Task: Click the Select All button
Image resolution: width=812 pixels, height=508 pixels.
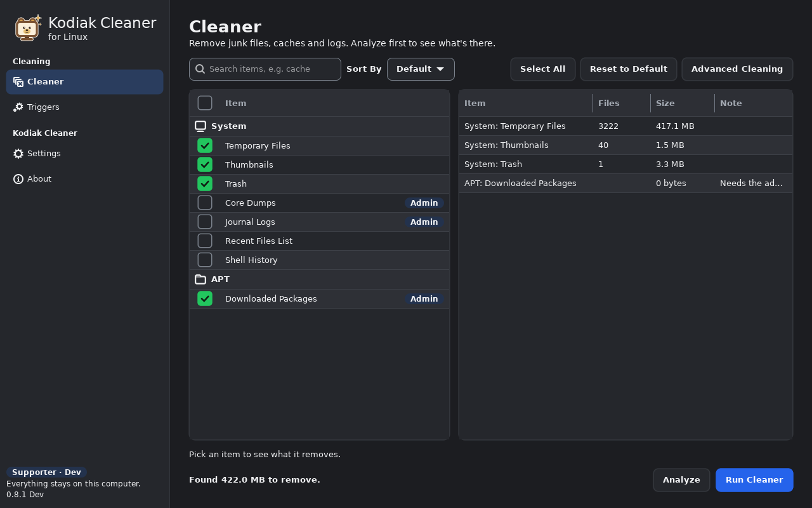Action: 542,69
